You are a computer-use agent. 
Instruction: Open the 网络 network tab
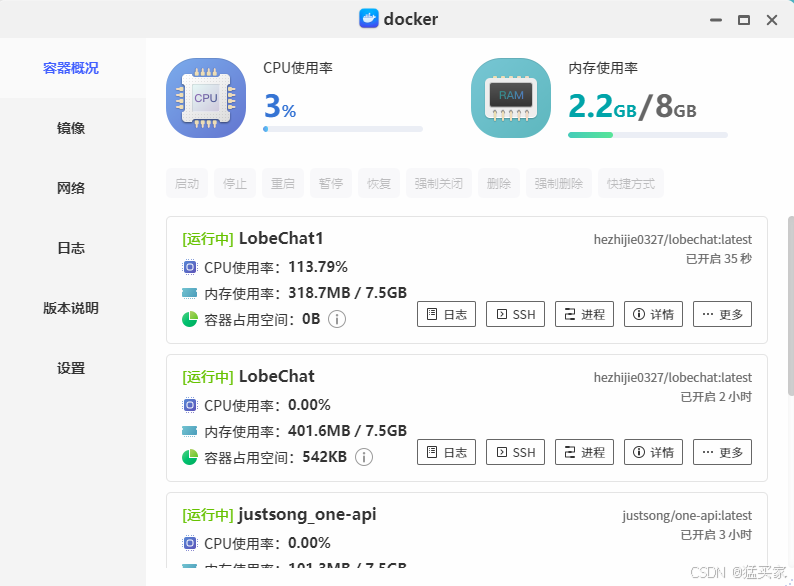tap(71, 188)
